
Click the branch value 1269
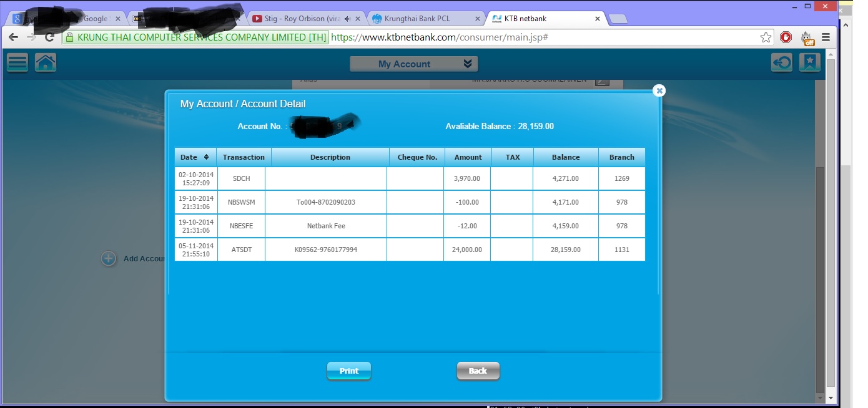(621, 178)
